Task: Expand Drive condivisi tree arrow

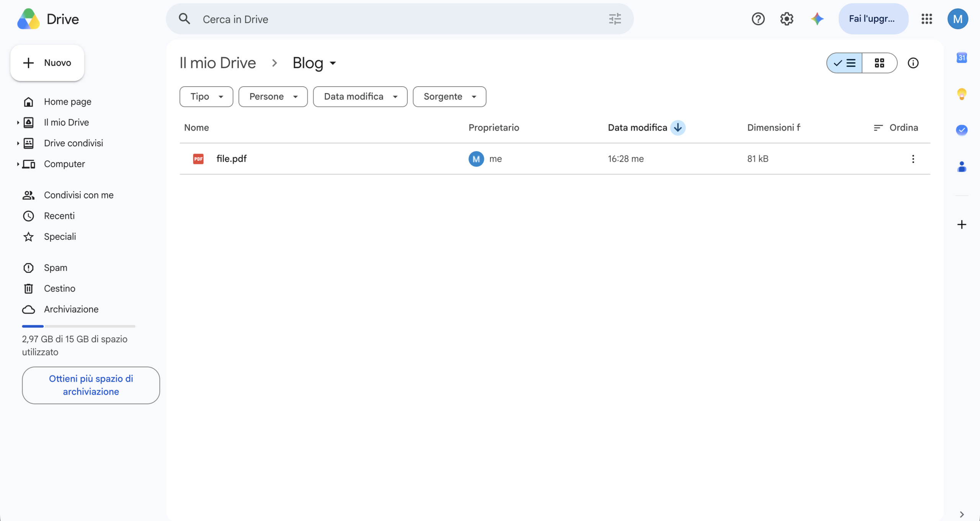Action: 18,143
